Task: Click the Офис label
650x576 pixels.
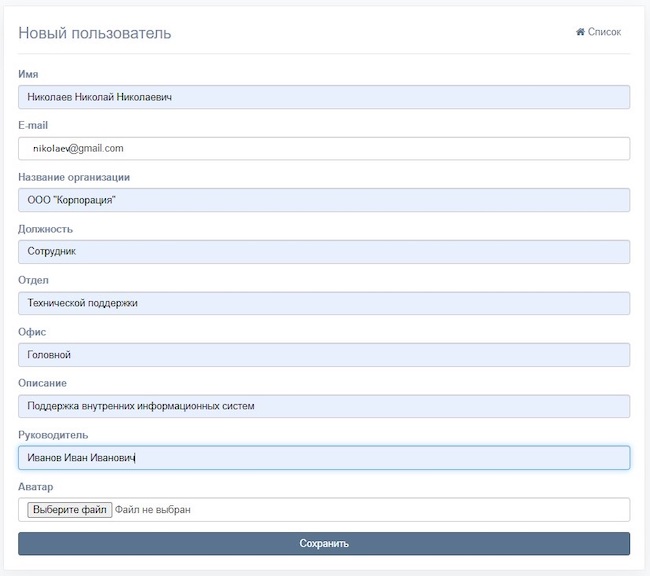Action: pos(32,332)
